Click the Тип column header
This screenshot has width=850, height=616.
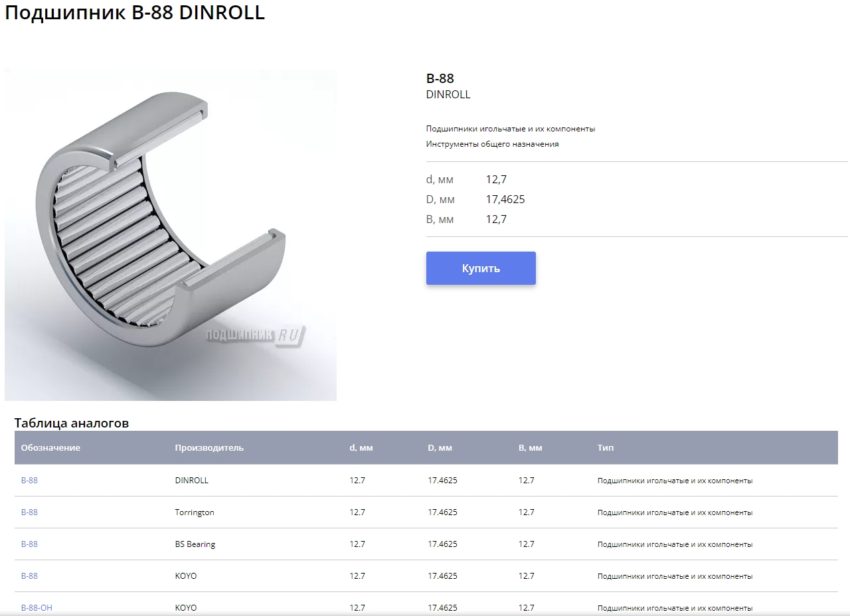(605, 448)
